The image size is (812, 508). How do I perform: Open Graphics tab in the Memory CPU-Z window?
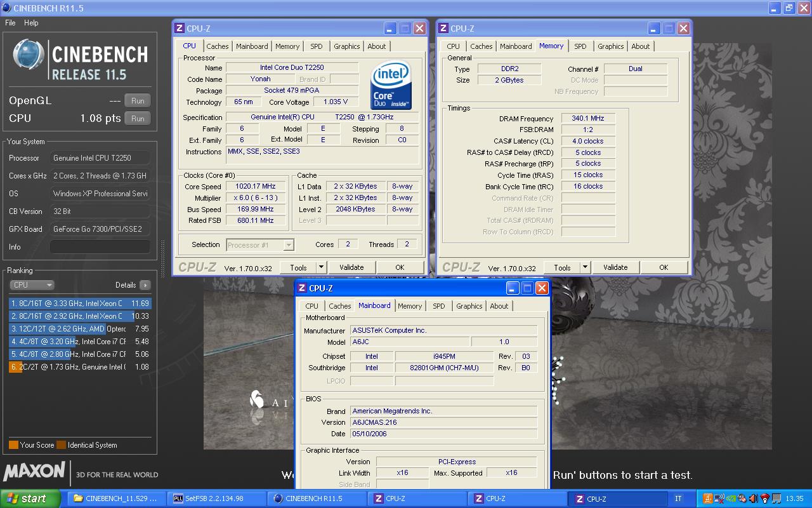click(611, 46)
